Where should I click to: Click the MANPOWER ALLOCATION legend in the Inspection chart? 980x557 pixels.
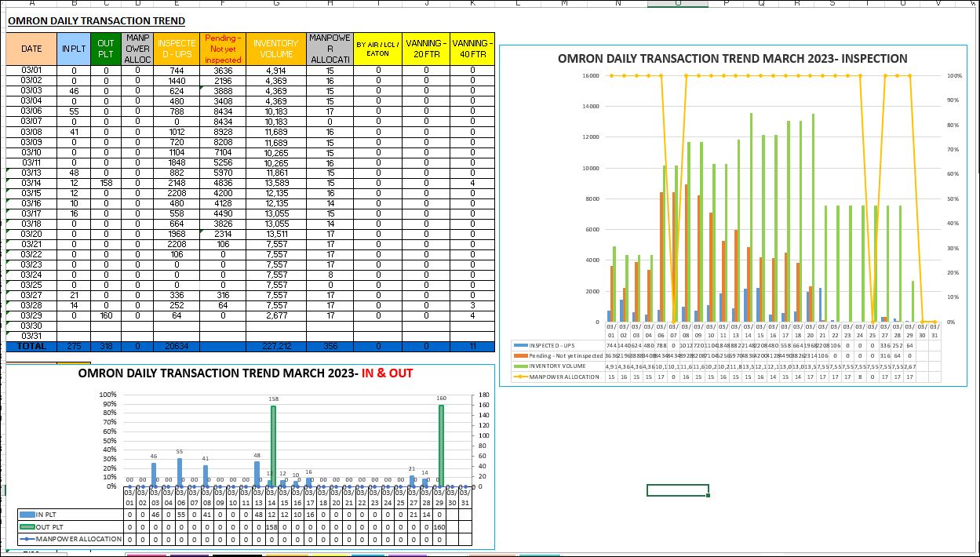click(557, 377)
